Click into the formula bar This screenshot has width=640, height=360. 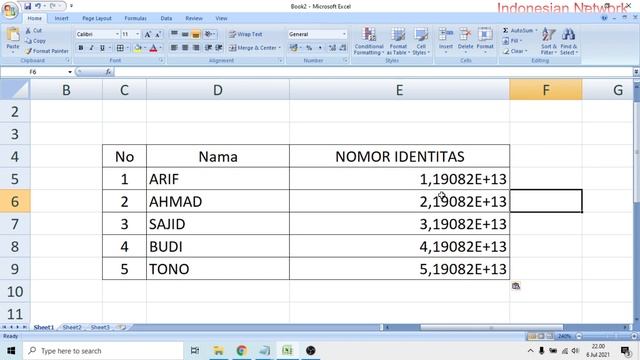pos(373,72)
